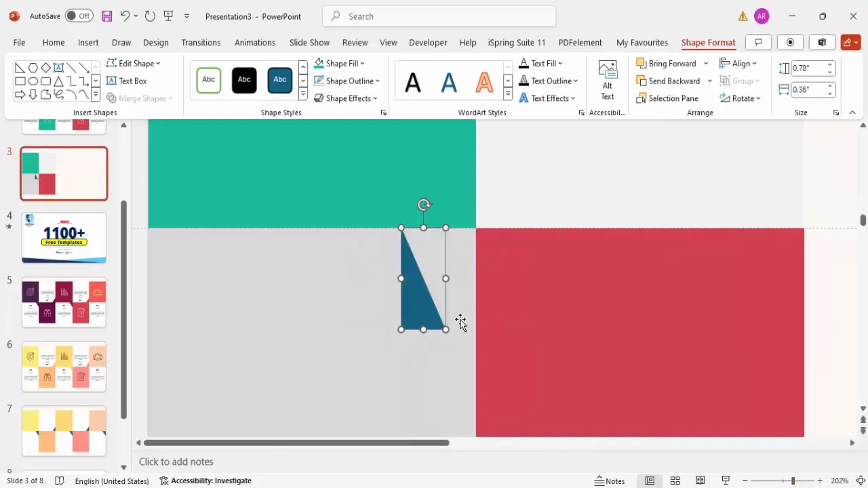Viewport: 868px width, 488px height.
Task: Open the Text Outline dropdown
Action: (x=548, y=81)
